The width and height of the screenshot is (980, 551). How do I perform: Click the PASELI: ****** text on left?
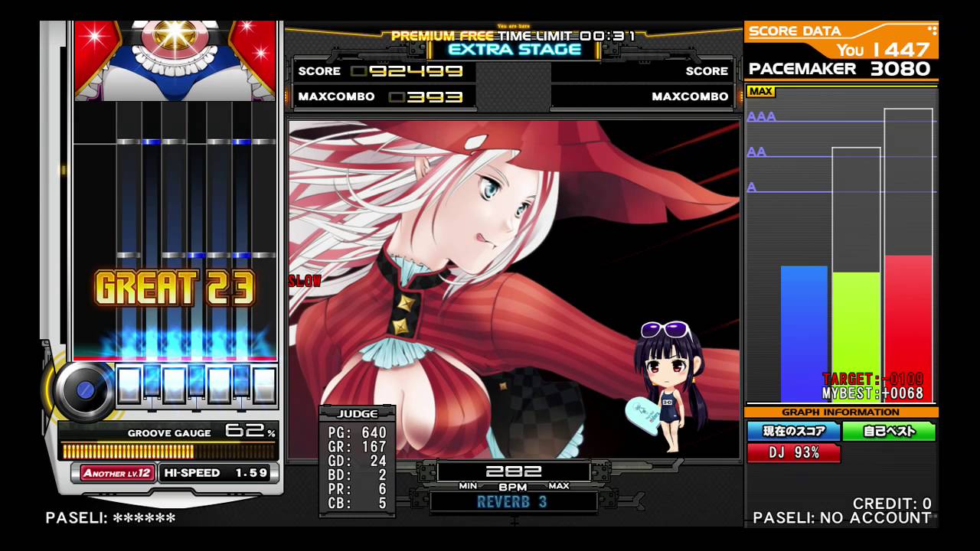pos(110,518)
